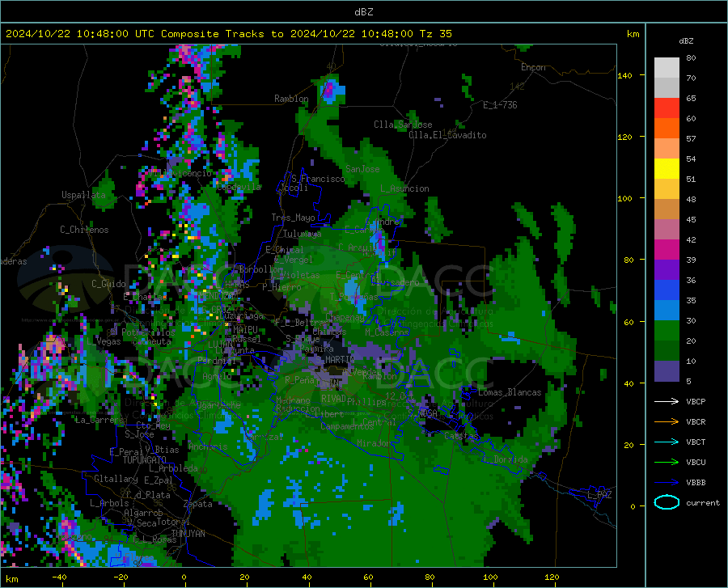This screenshot has width=728, height=588.
Task: Click the 'km' unit label at top right
Action: click(633, 34)
